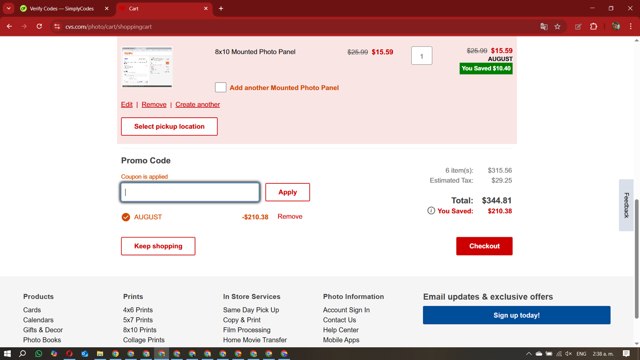Screen dimensions: 640x360
Task: Open the Chrome profile avatar
Action: tap(616, 27)
